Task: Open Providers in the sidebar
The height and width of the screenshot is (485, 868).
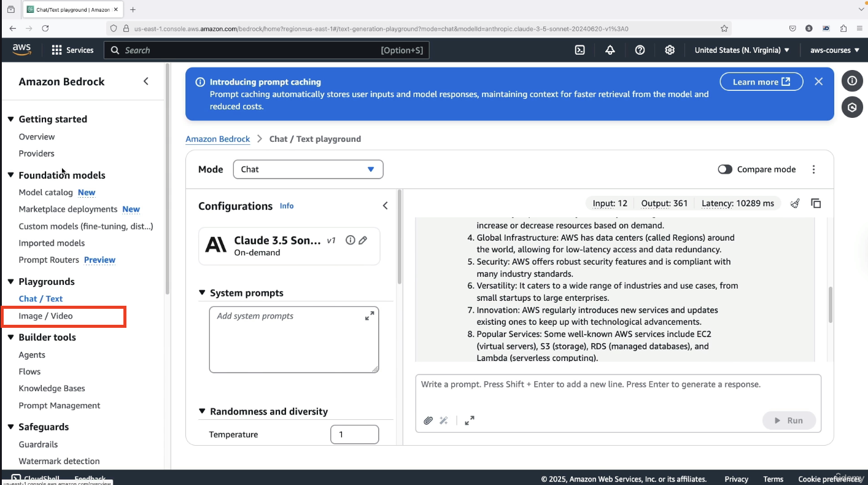Action: pyautogui.click(x=37, y=153)
